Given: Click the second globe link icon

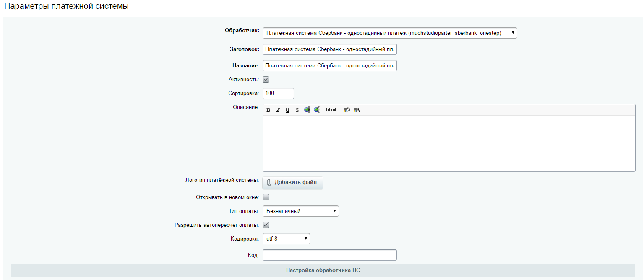Looking at the screenshot, I should tap(317, 110).
